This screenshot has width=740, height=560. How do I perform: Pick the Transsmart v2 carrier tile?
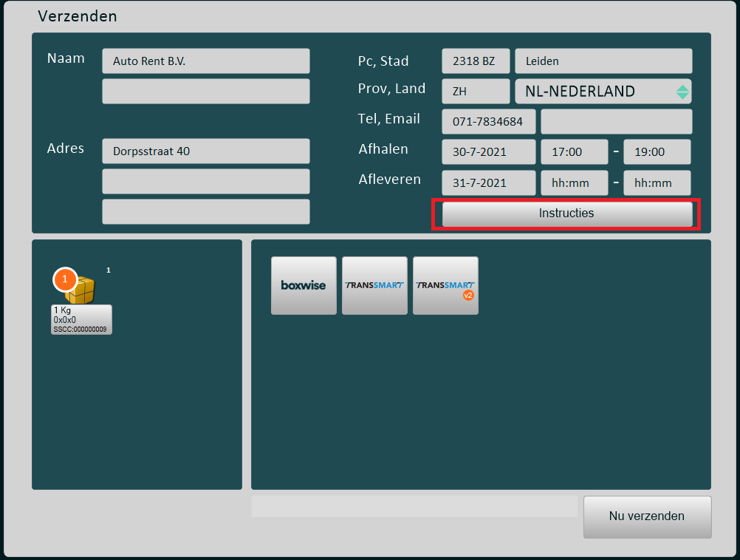(x=445, y=285)
